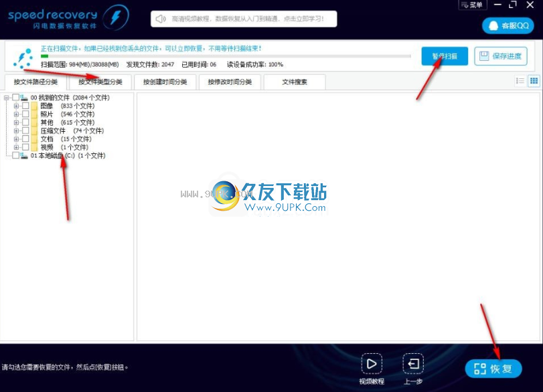Viewport: 543px width, 392px height.
Task: Click the 发现文件数: 2047 text
Action: click(x=150, y=65)
